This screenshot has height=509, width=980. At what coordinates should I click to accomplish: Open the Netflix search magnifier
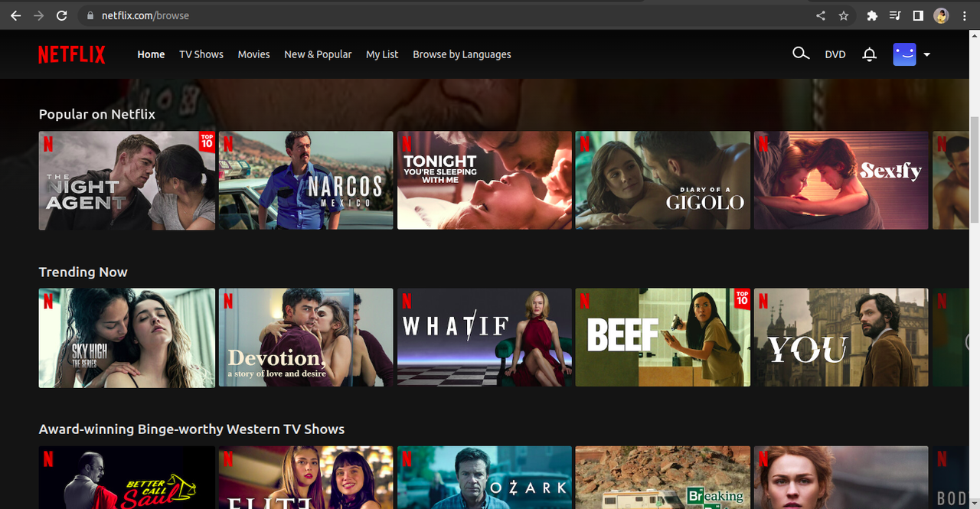tap(801, 54)
